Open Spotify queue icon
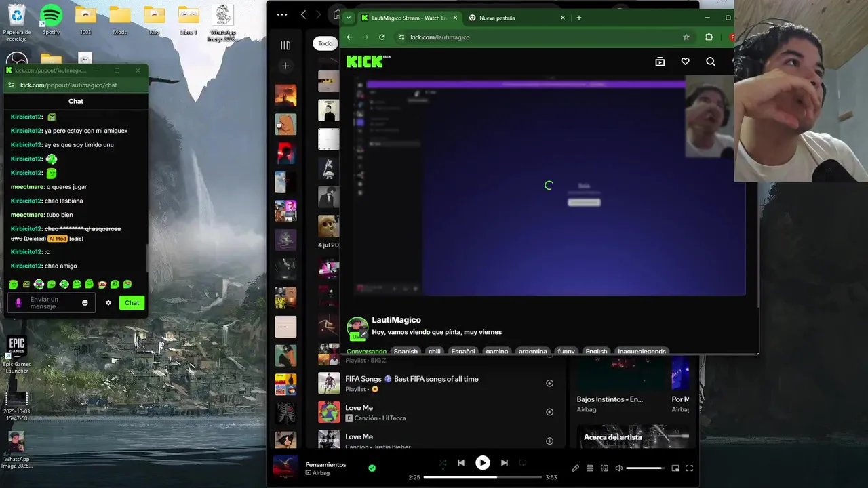 point(590,468)
